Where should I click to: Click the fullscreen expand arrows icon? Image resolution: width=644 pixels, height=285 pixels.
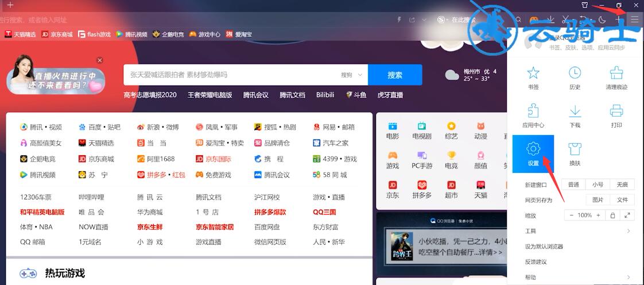pos(627,215)
